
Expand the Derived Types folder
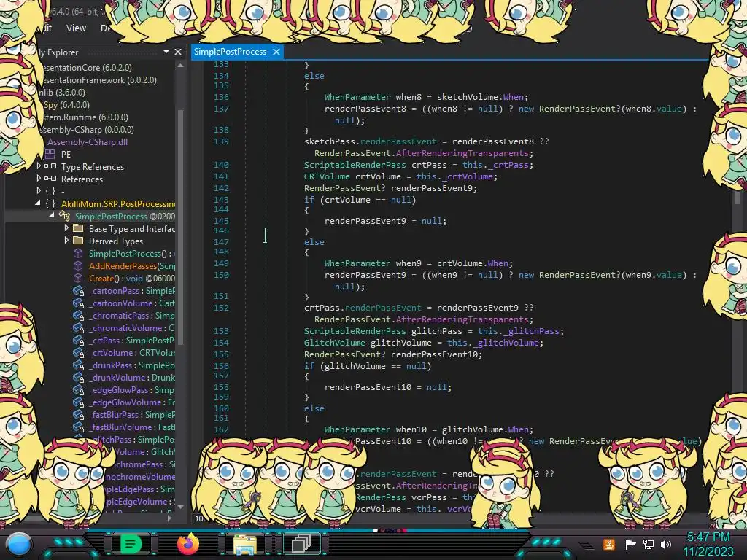(66, 240)
